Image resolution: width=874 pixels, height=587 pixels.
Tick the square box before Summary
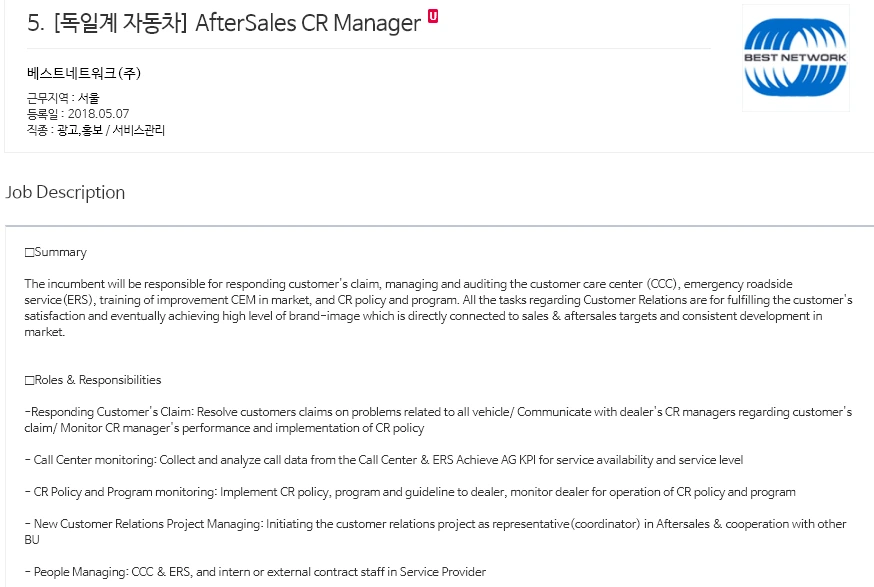pos(30,253)
